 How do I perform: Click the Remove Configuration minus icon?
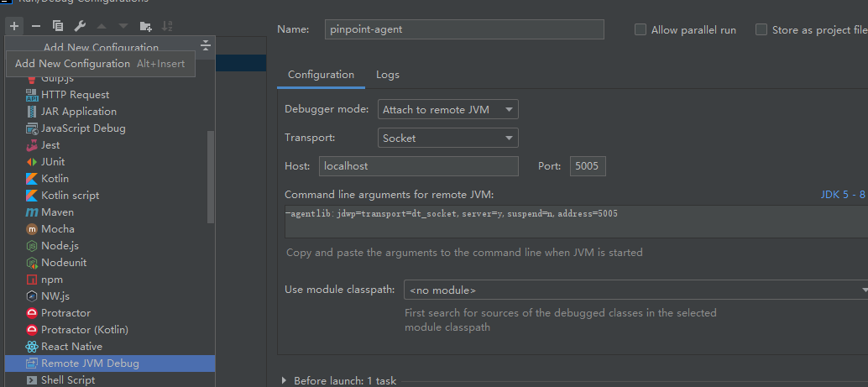pyautogui.click(x=36, y=26)
